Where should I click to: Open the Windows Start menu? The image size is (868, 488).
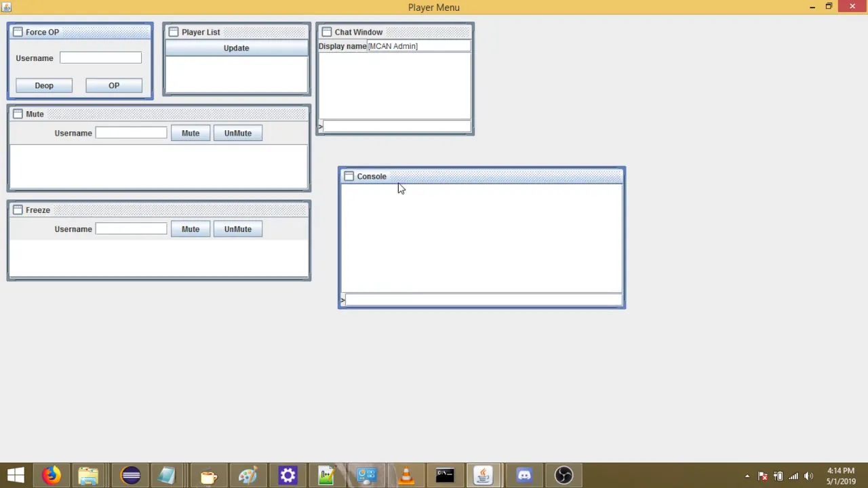(16, 475)
